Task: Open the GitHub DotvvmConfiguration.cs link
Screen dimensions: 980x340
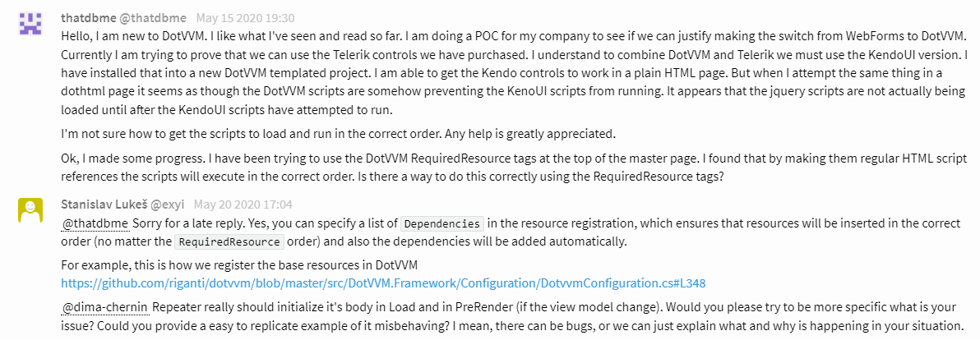Action: point(383,283)
